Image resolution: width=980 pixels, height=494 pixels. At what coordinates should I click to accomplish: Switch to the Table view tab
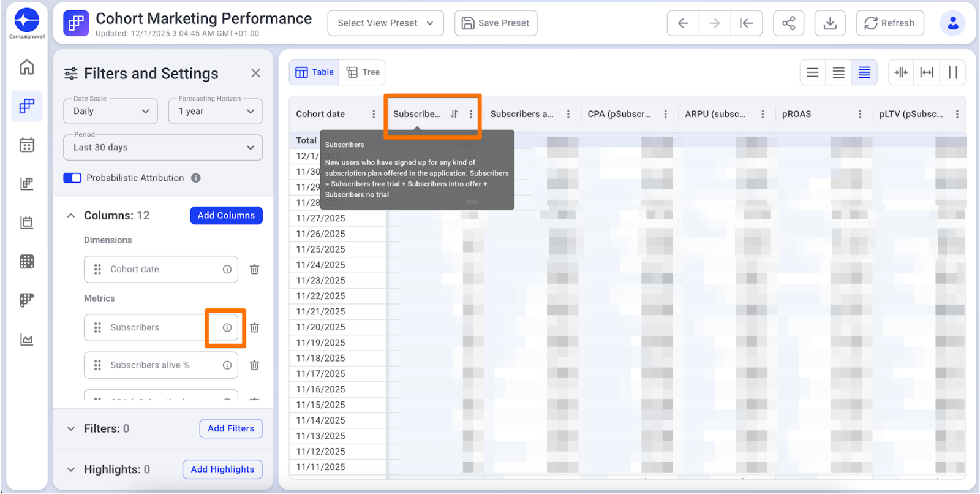pyautogui.click(x=315, y=72)
